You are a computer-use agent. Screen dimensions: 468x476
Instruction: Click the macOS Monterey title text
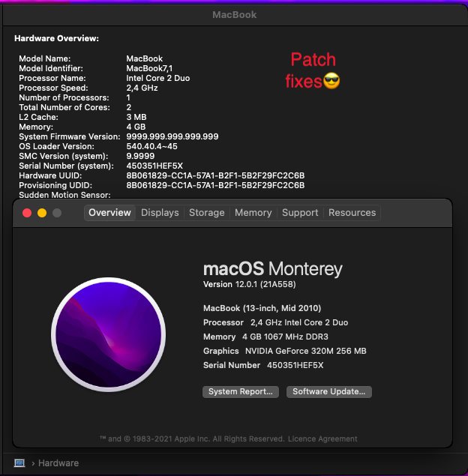[273, 269]
